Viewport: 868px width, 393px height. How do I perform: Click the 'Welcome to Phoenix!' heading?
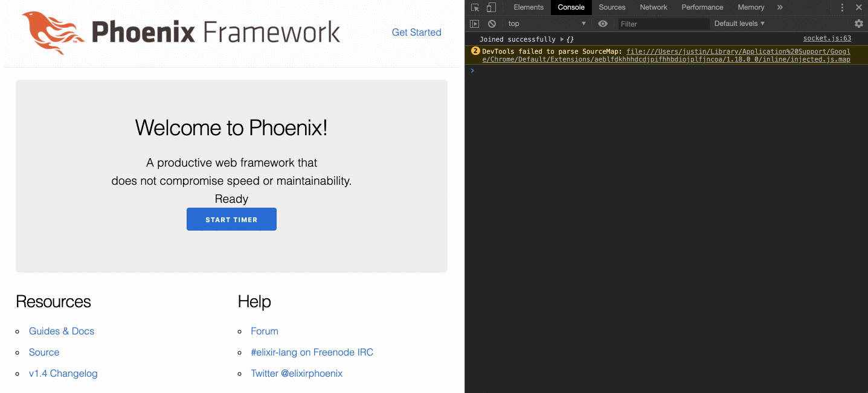pos(231,128)
